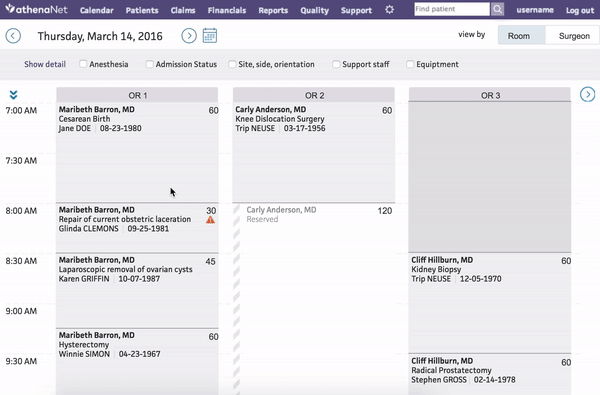Click date of birth 12-05-1970

point(481,279)
